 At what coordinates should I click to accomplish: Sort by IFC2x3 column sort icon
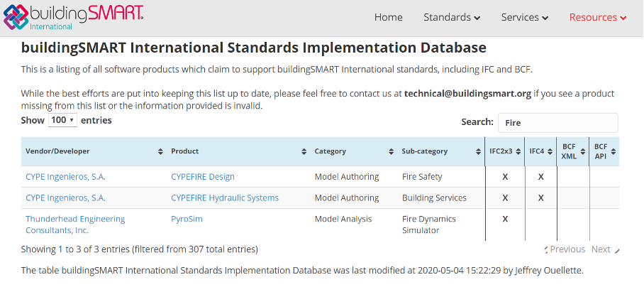pos(519,151)
